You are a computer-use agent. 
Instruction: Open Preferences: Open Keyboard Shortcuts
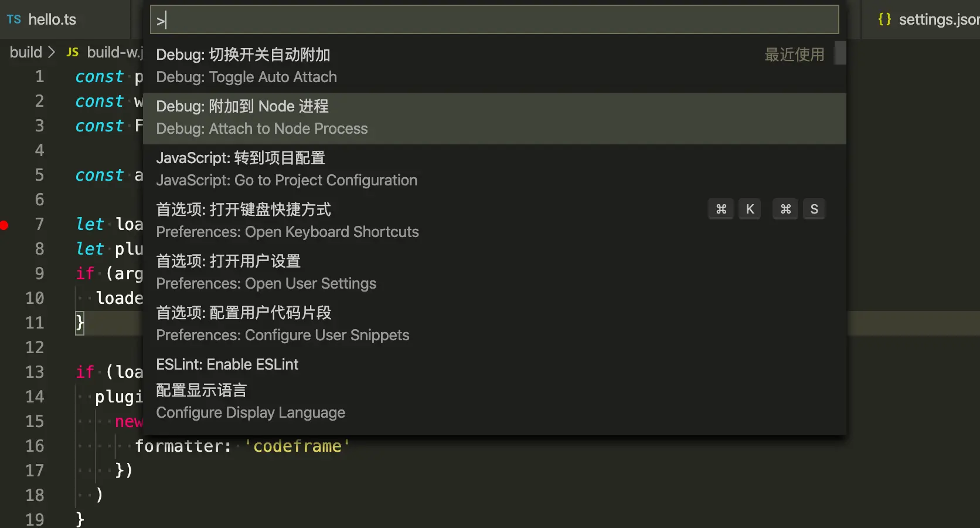coord(494,221)
